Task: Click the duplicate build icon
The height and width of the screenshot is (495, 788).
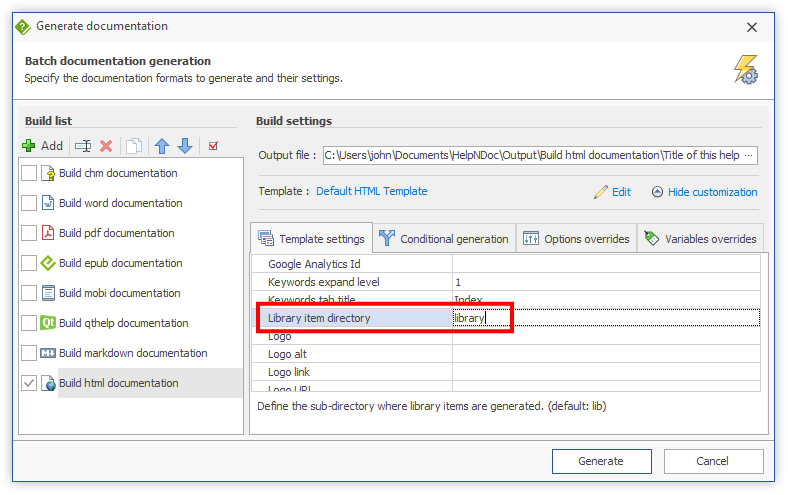Action: click(134, 146)
